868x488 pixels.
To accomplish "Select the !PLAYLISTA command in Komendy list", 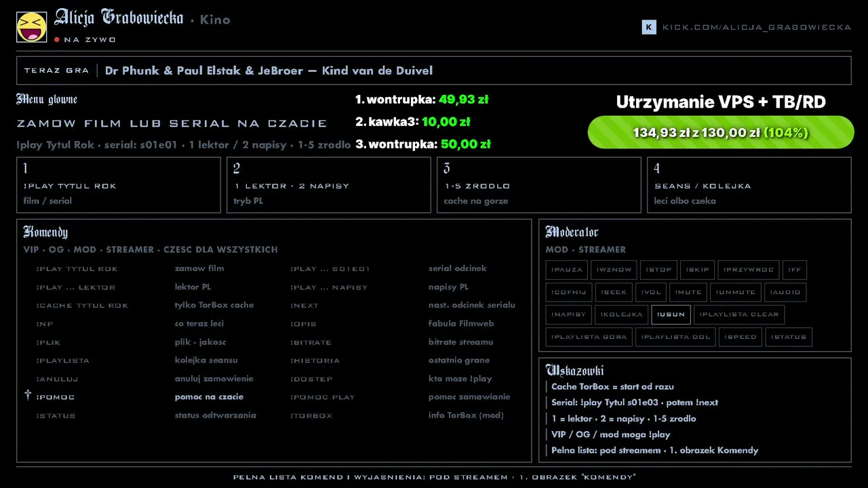I will tap(62, 361).
